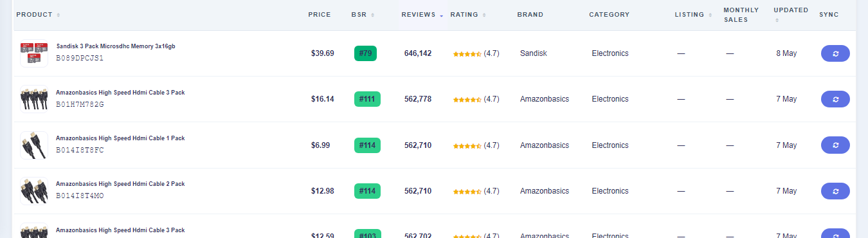
Task: Open Sandisk 3 Pack Microsdhc Memory title
Action: pyautogui.click(x=116, y=46)
